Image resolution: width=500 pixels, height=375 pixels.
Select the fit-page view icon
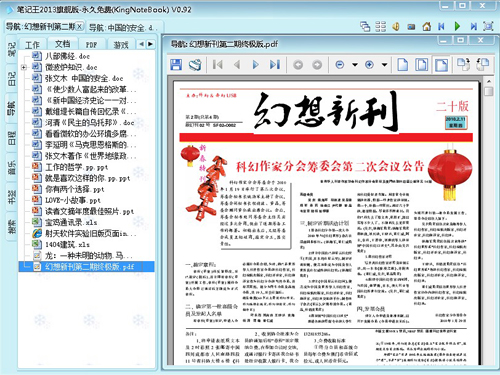click(422, 64)
